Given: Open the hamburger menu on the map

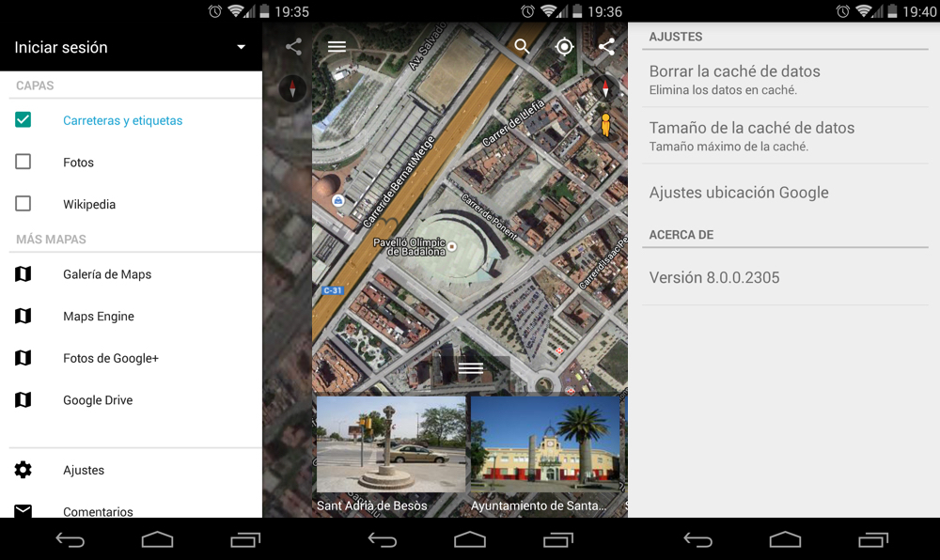Looking at the screenshot, I should (x=337, y=47).
